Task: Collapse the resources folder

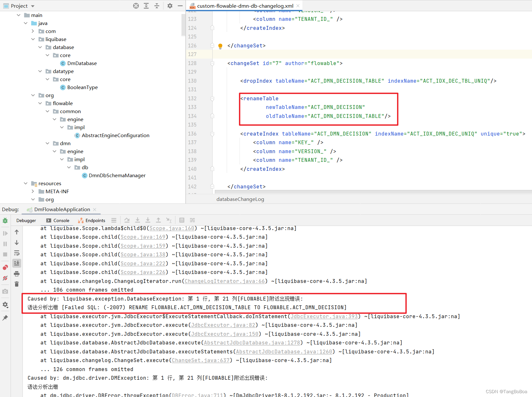Action: [26, 183]
